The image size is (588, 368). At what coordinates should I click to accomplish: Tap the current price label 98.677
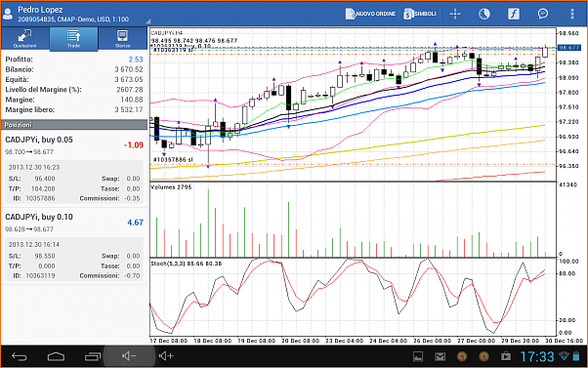[x=568, y=48]
